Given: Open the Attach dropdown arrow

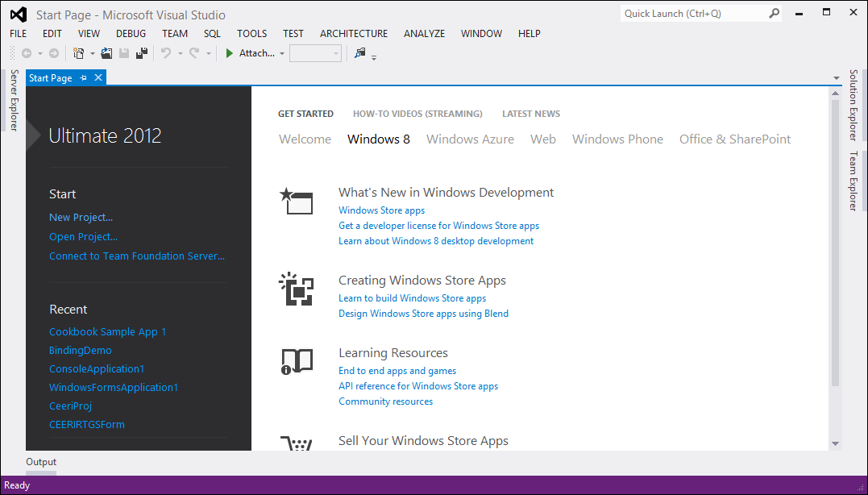Looking at the screenshot, I should pos(282,54).
